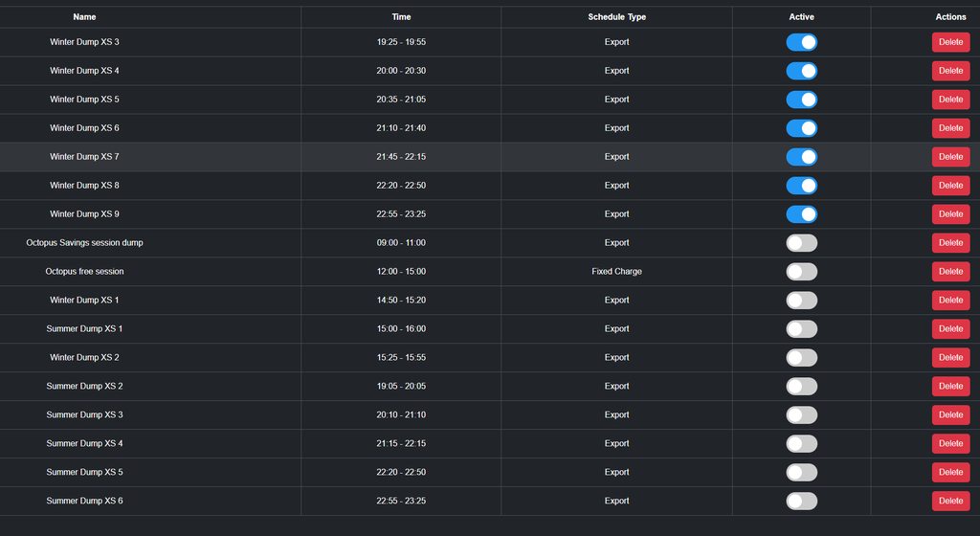The height and width of the screenshot is (536, 980).
Task: Click the Schedule Type column header
Action: click(x=616, y=17)
